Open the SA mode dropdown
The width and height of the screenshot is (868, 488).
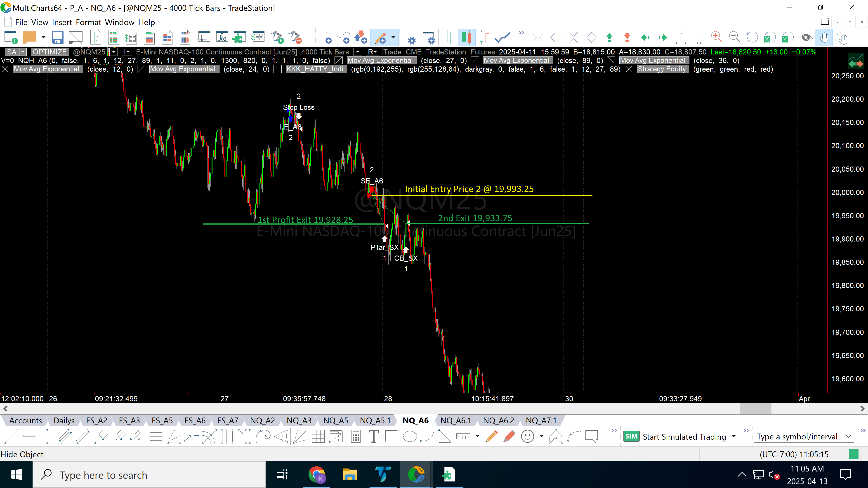23,52
